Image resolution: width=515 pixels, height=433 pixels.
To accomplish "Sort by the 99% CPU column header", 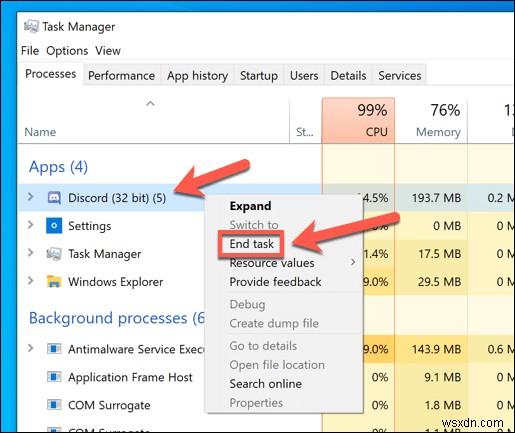I will [x=359, y=121].
